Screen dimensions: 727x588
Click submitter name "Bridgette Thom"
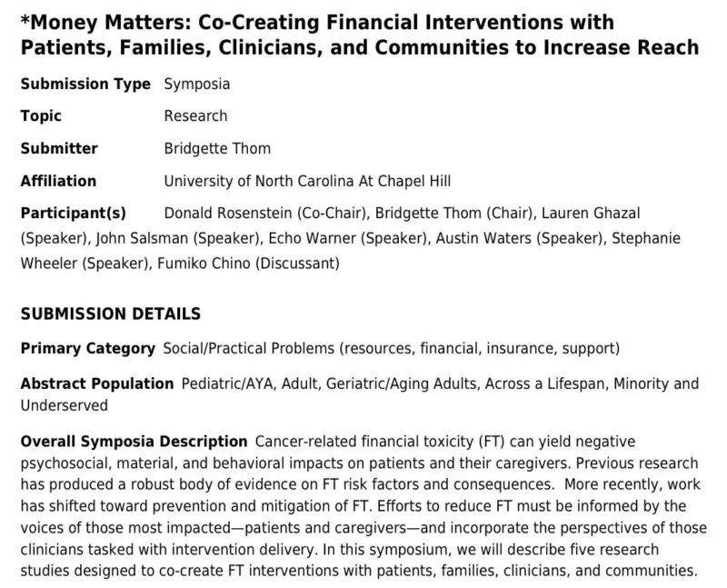[217, 148]
